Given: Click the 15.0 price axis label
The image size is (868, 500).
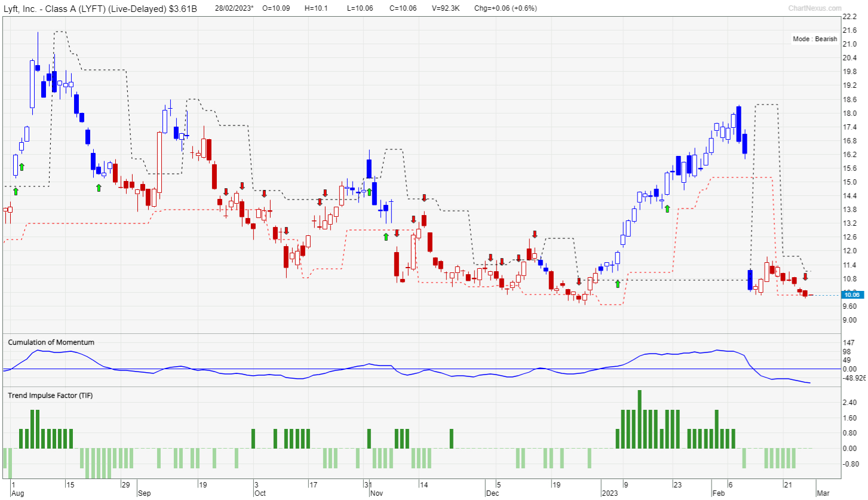Looking at the screenshot, I should coord(850,183).
